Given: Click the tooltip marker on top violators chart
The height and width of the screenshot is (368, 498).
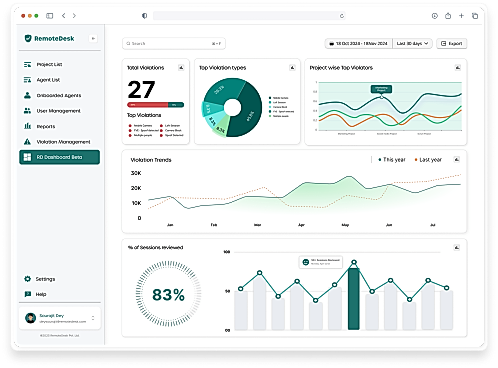Looking at the screenshot, I should tap(381, 97).
